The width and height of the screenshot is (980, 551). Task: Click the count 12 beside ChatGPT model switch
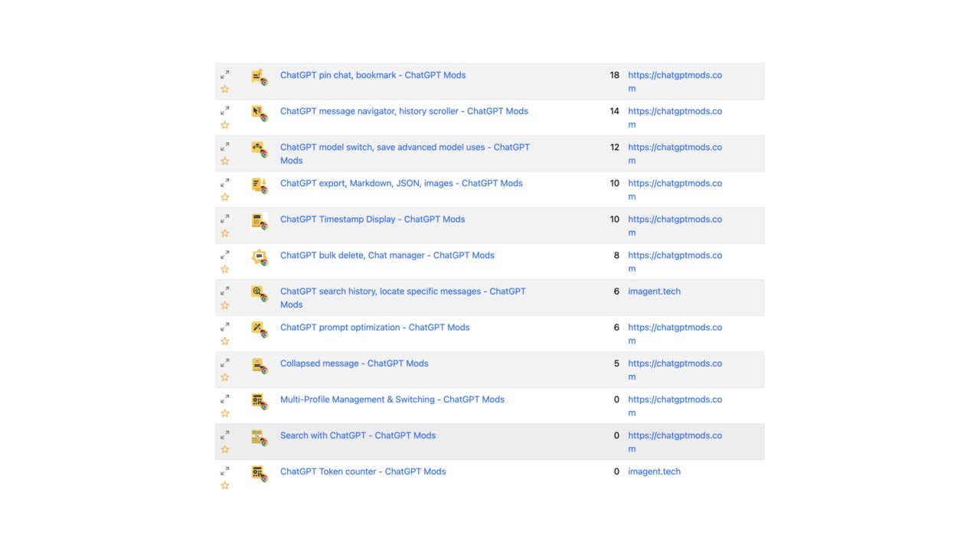[x=615, y=147]
